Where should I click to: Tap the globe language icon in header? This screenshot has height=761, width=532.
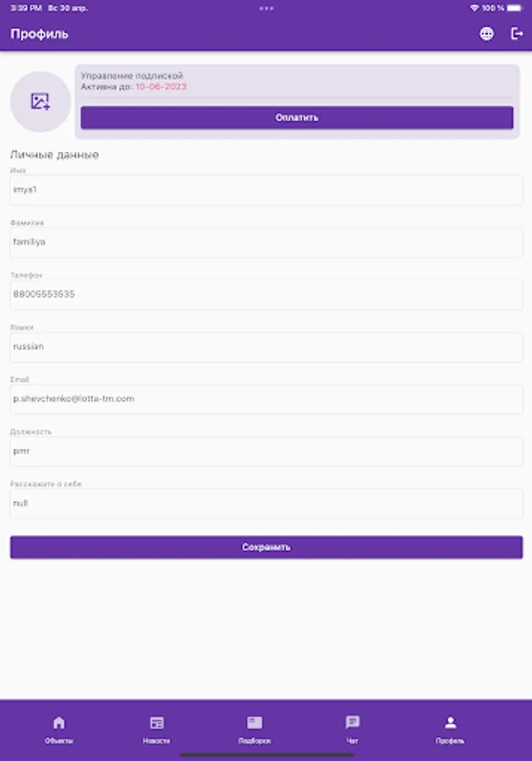(x=486, y=34)
